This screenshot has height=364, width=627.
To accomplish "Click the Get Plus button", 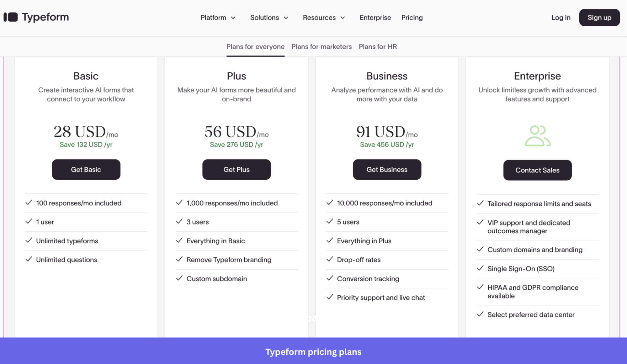I will pos(236,169).
